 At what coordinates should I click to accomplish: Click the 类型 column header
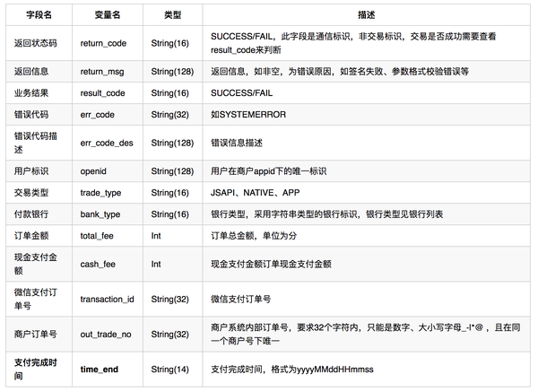pos(172,14)
